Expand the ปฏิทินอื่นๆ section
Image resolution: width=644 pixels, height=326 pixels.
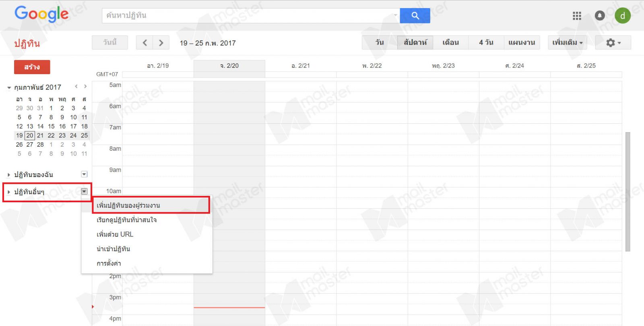point(9,192)
